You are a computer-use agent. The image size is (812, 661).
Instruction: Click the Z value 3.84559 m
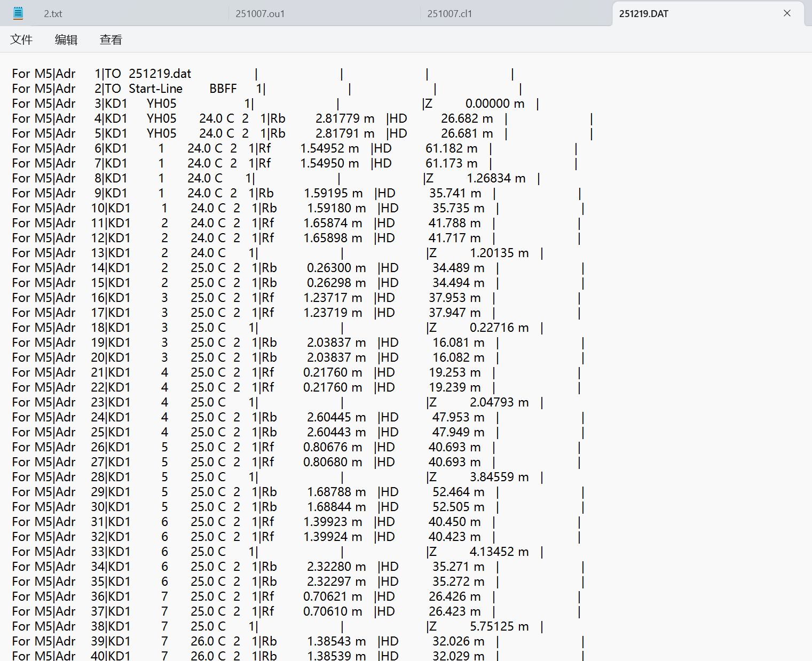point(500,477)
